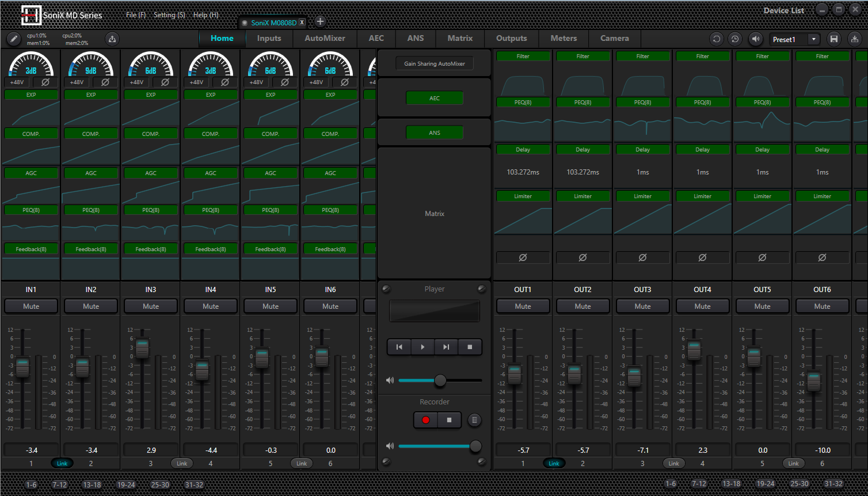
Task: Open the Help (H) menu
Action: coord(205,15)
